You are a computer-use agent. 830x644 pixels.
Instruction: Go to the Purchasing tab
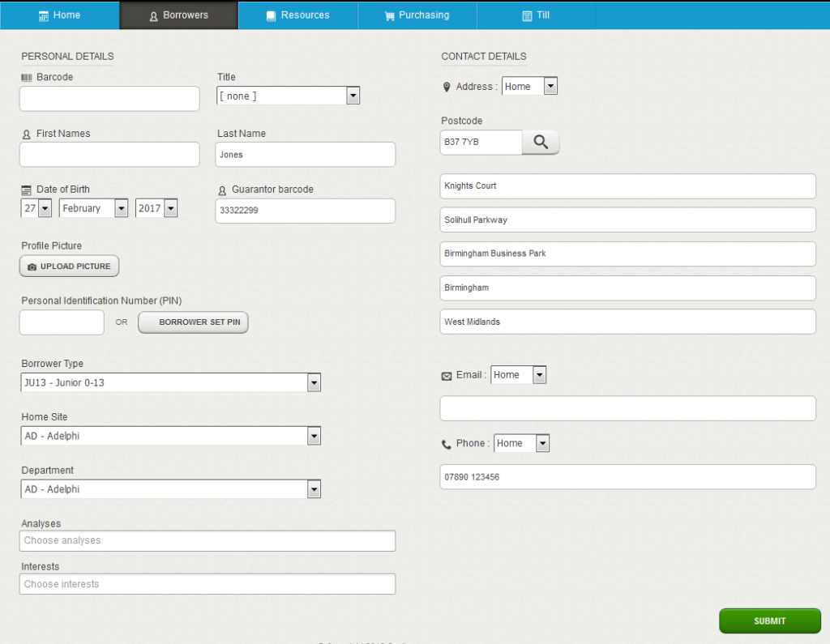[417, 15]
